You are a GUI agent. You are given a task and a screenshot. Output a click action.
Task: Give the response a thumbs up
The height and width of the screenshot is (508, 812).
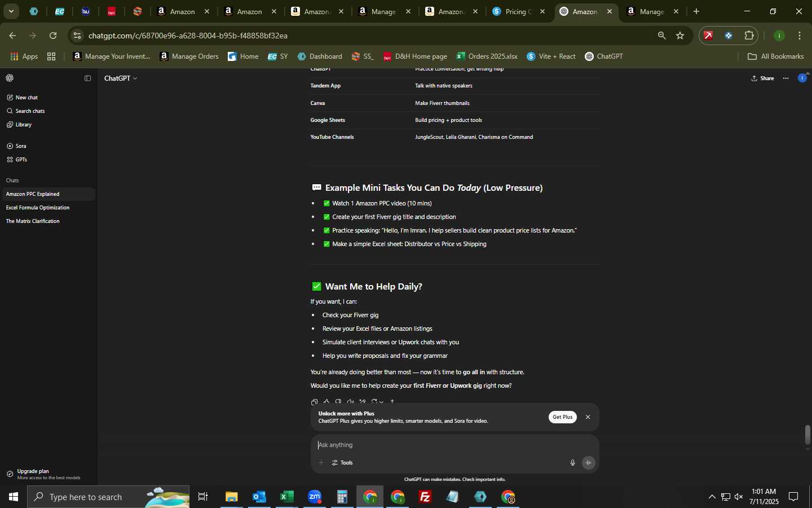pos(326,402)
